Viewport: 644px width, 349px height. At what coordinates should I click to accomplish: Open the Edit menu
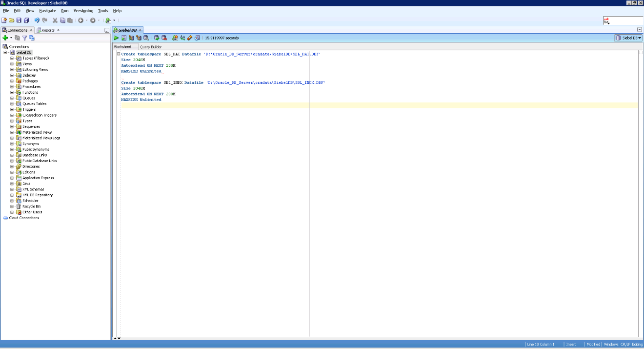(x=17, y=10)
